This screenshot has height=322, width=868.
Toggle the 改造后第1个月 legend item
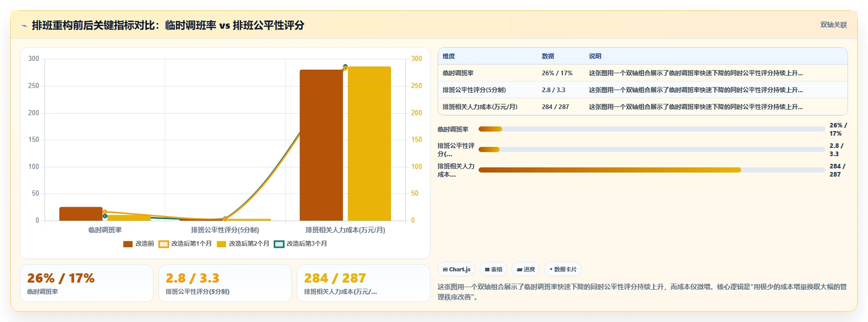(x=185, y=244)
